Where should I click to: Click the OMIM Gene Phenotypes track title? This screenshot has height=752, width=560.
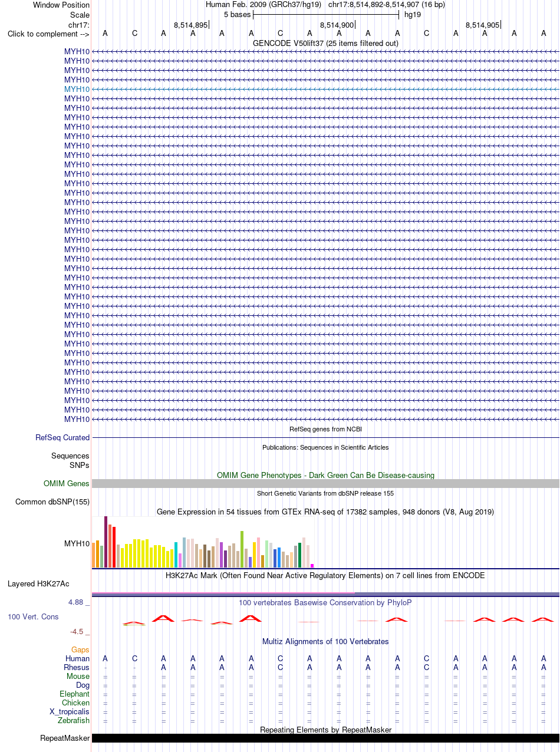[325, 475]
